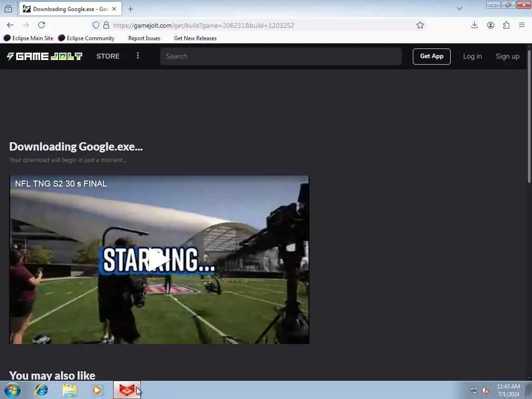The width and height of the screenshot is (532, 399).
Task: Click the Downloading Google.exe... heading
Action: 76,146
